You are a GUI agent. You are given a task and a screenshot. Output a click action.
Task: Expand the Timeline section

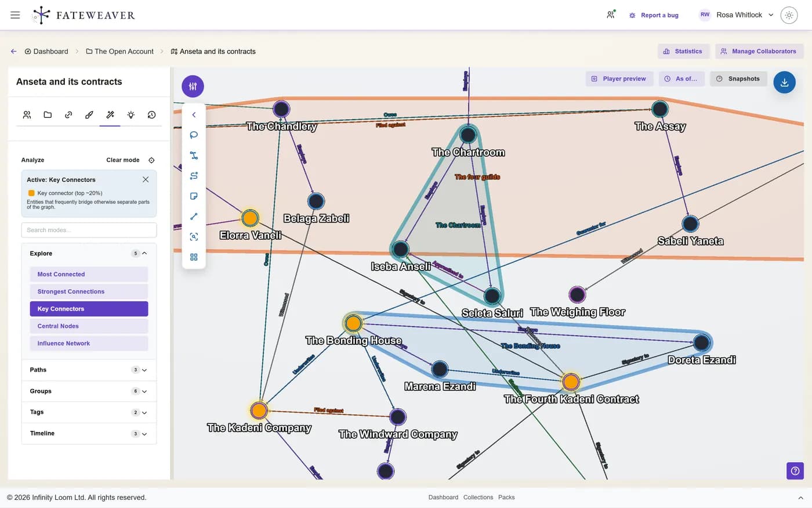(89, 434)
